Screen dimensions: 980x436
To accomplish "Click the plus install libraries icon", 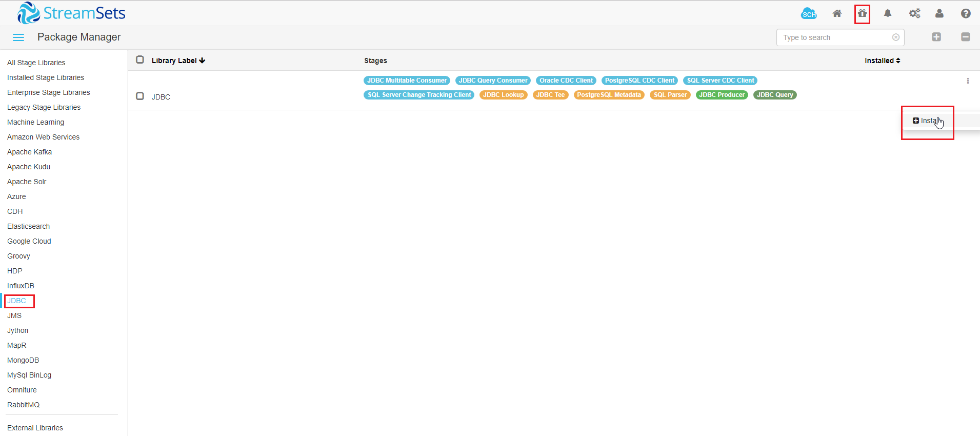I will 936,37.
